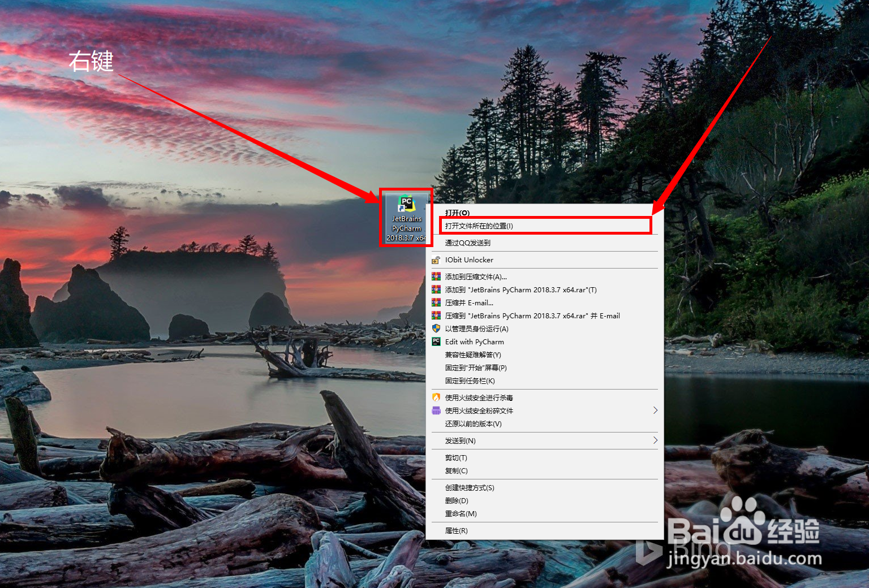Choose 打开(O) from the context menu
The height and width of the screenshot is (588, 869).
(x=544, y=213)
